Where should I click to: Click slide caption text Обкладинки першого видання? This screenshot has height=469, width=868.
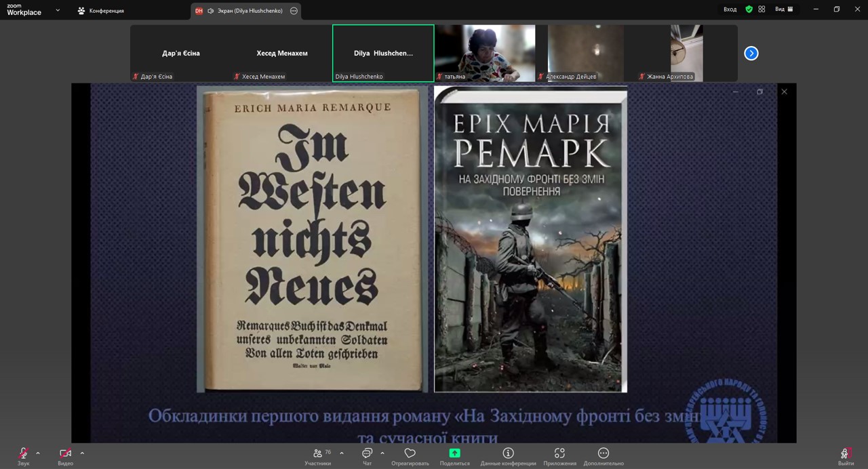298,415
